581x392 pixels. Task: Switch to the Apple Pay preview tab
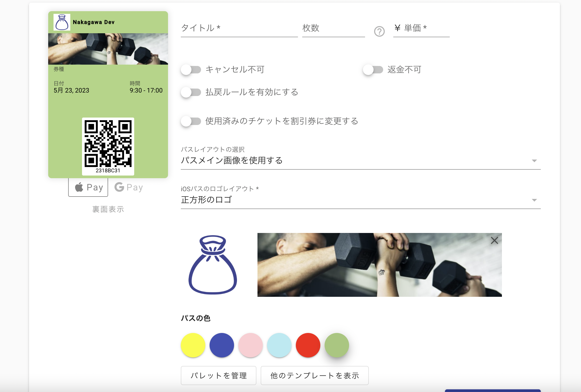click(x=88, y=187)
